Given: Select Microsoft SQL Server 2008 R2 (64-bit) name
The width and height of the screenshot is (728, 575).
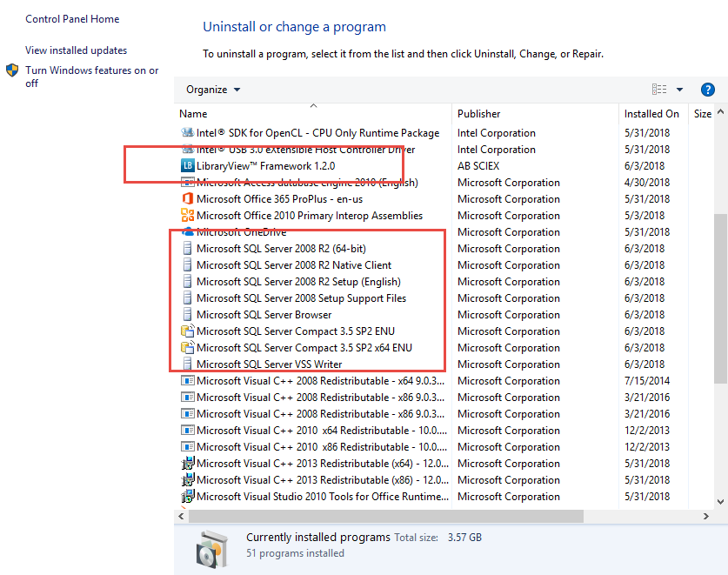Looking at the screenshot, I should click(281, 249).
